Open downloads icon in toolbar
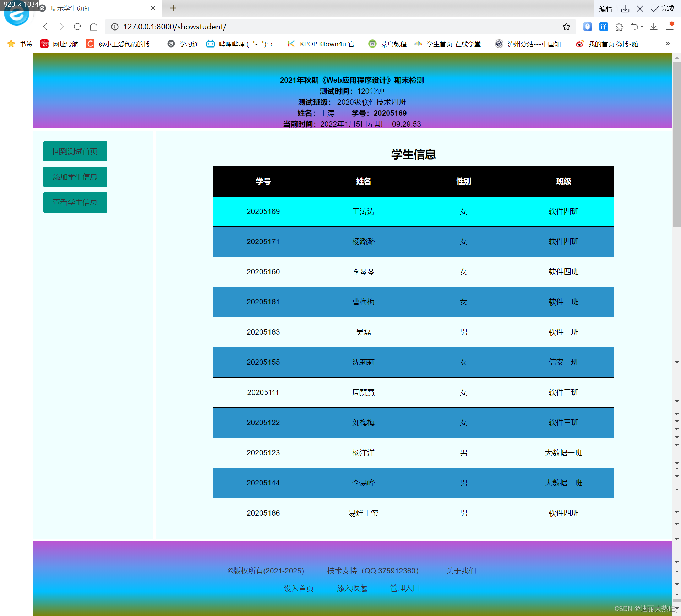The width and height of the screenshot is (681, 616). coord(654,27)
